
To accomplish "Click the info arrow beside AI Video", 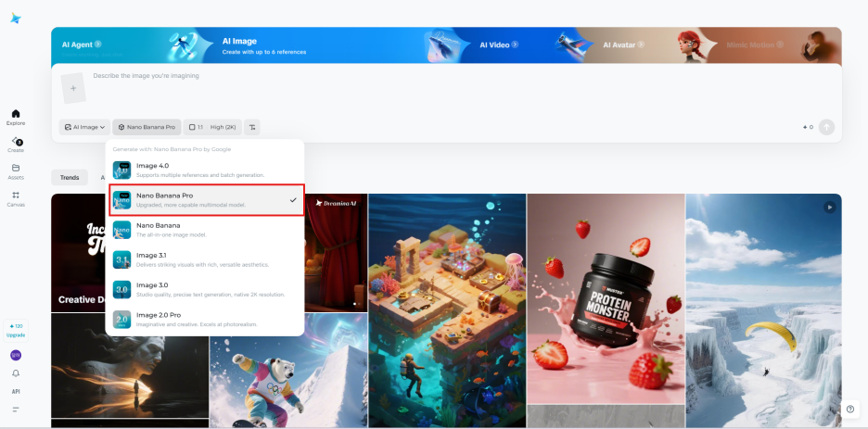I will point(515,44).
